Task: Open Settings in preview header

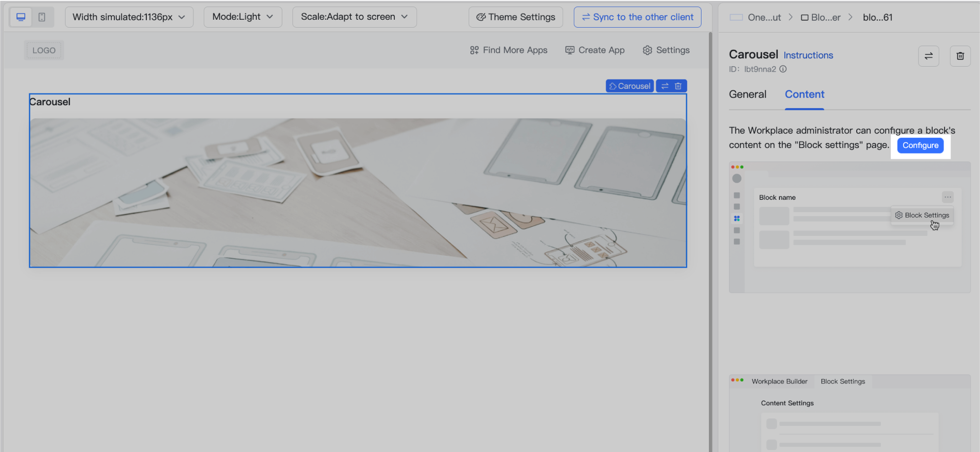Action: click(x=666, y=50)
